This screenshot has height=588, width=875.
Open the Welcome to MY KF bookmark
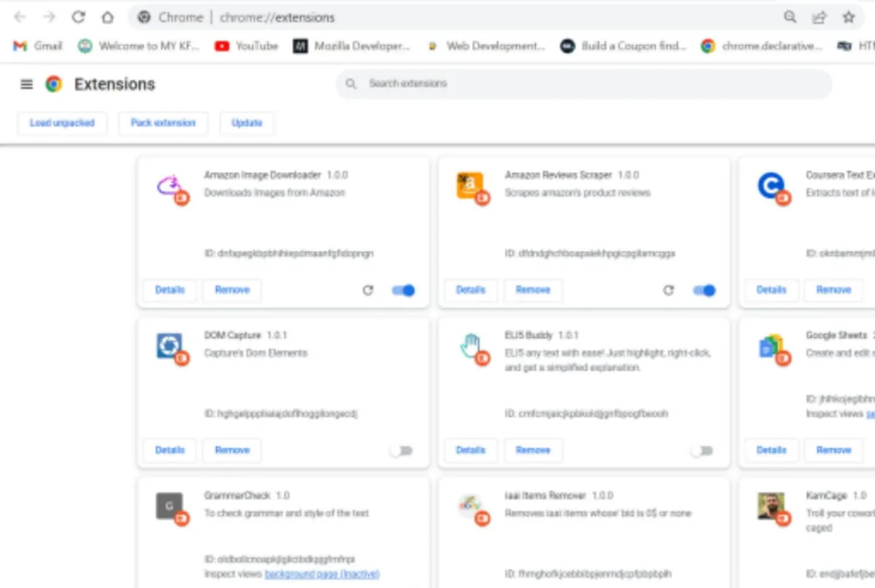pyautogui.click(x=139, y=46)
